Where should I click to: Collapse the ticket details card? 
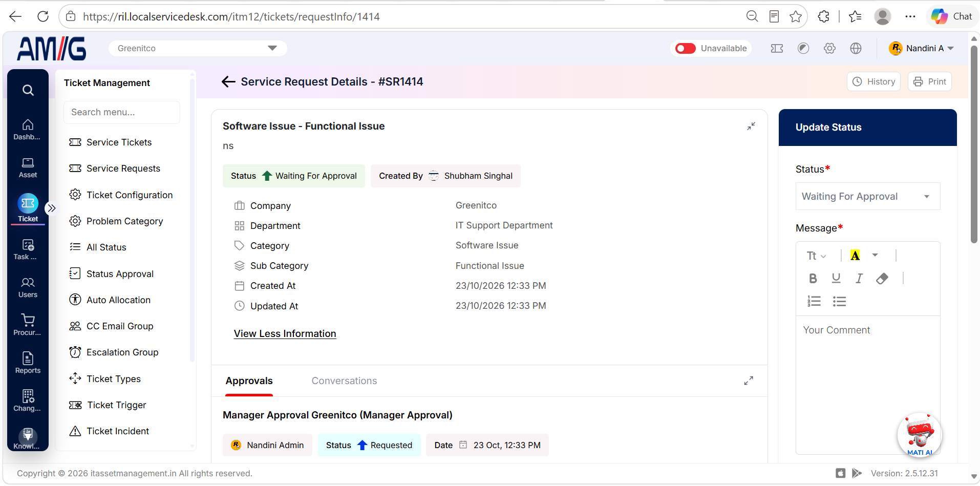pos(751,126)
